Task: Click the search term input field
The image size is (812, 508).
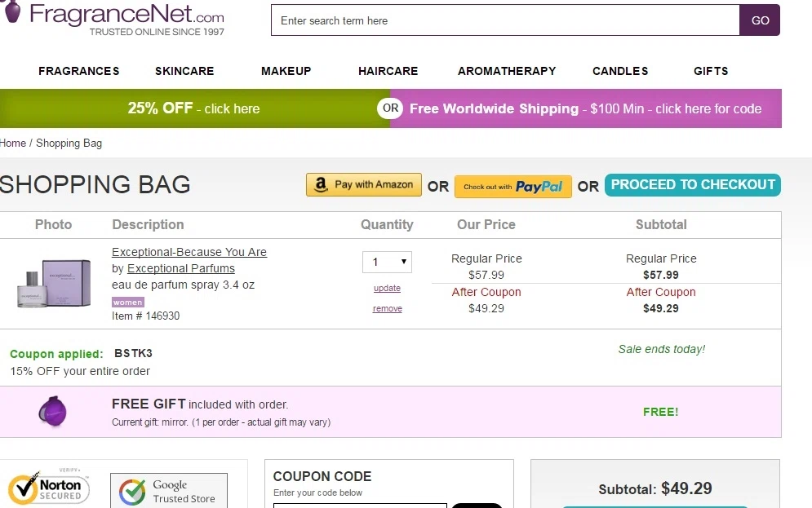Action: (505, 20)
